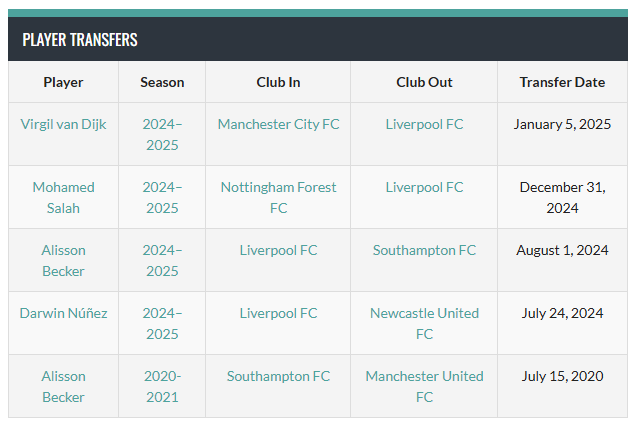Select the Transfer Date column header
This screenshot has width=635, height=422.
[x=562, y=82]
